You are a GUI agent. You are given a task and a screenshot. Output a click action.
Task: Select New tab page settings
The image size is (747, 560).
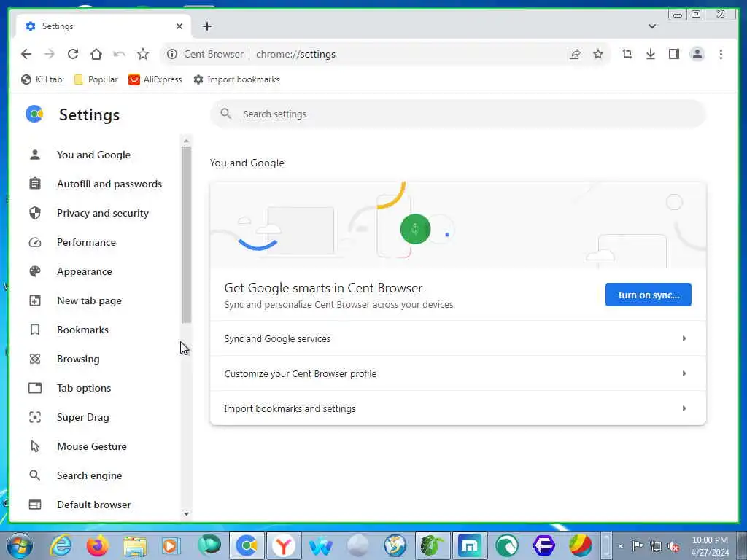pos(89,300)
